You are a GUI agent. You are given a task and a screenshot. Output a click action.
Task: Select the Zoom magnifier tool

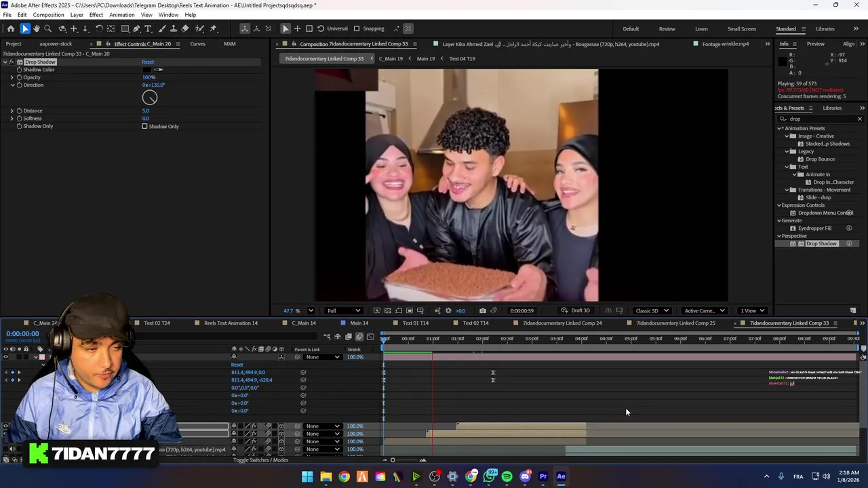pyautogui.click(x=47, y=28)
